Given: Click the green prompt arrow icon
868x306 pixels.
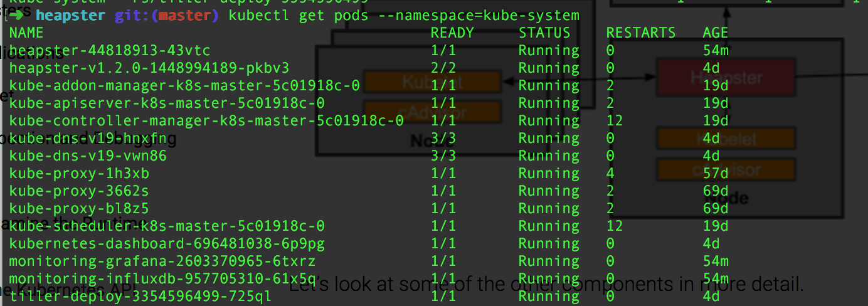Looking at the screenshot, I should tap(19, 15).
